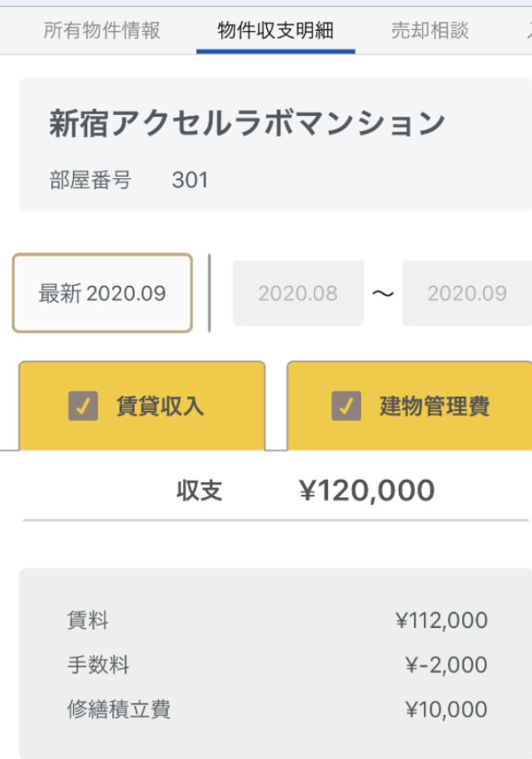Click the ¥120,000 balance amount
Image resolution: width=532 pixels, height=759 pixels.
pos(366,490)
